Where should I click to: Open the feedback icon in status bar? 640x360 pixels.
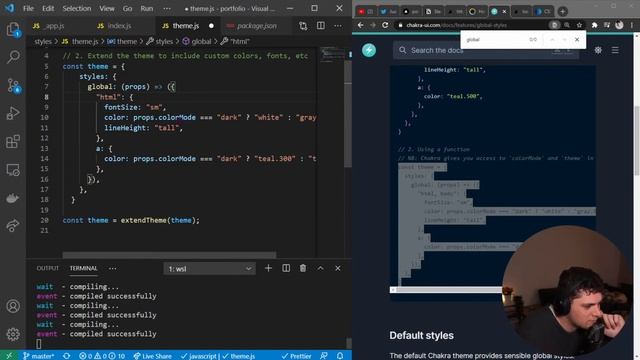pyautogui.click(x=324, y=356)
